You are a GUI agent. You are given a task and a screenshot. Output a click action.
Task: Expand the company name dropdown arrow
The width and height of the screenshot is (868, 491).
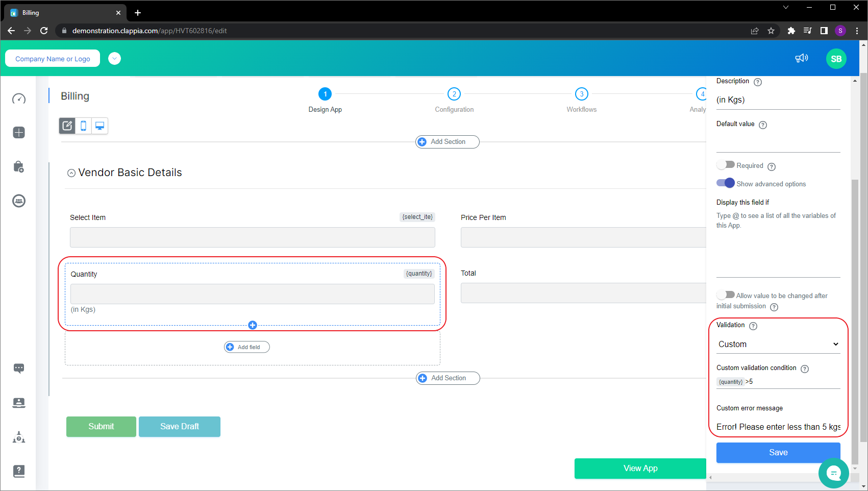(x=115, y=59)
